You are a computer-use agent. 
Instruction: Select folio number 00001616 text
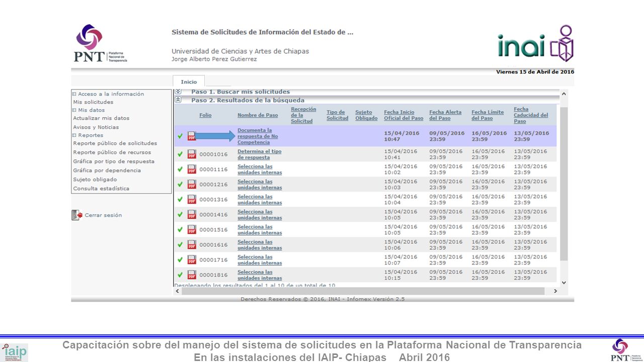[x=213, y=245]
